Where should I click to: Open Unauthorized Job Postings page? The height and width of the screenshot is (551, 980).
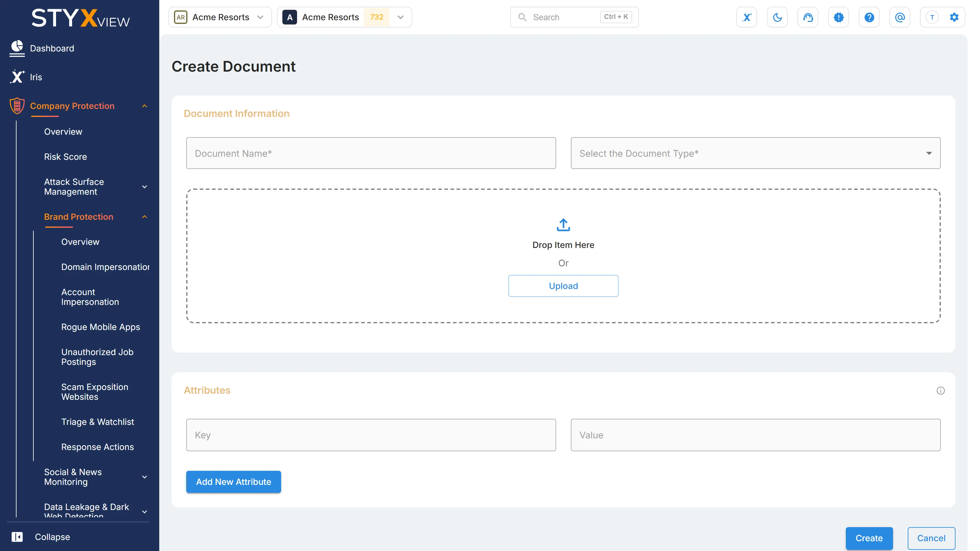tap(97, 357)
